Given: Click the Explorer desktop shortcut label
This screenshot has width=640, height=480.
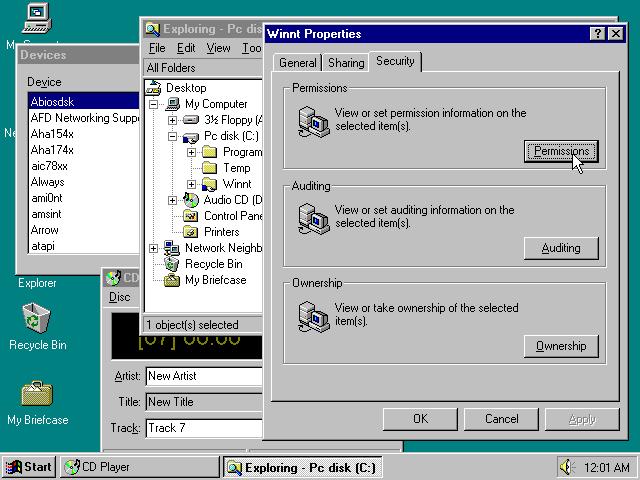Looking at the screenshot, I should [x=37, y=283].
